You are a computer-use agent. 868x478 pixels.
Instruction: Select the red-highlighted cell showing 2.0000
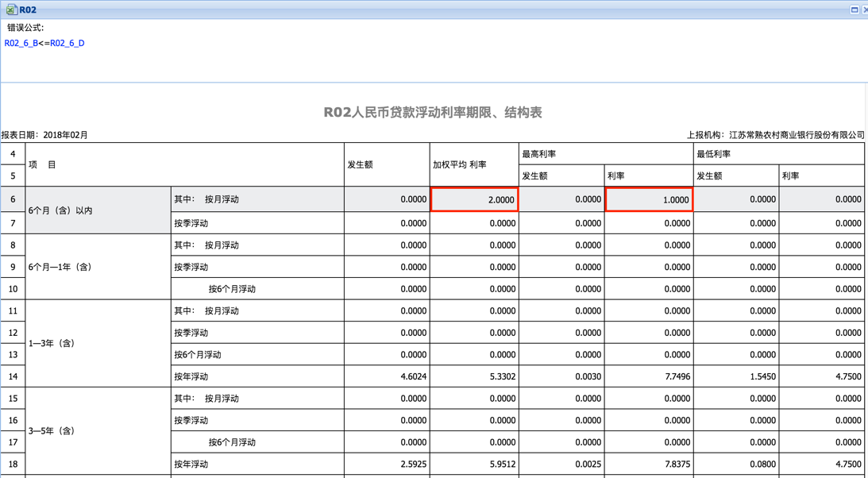coord(474,199)
